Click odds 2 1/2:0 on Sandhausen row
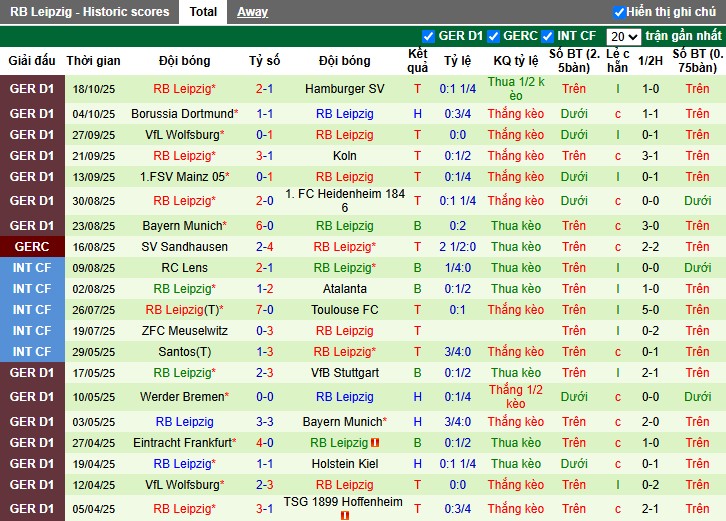Viewport: 726px width, 521px height. tap(457, 246)
